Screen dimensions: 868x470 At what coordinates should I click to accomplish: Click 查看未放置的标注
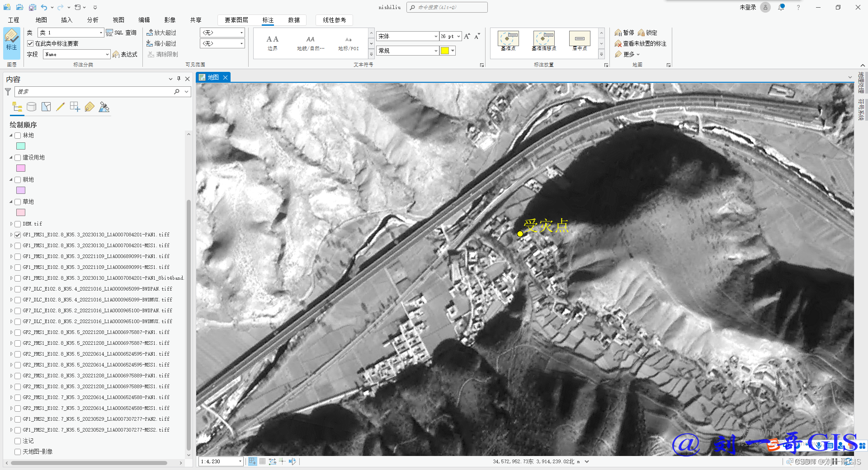click(x=641, y=43)
